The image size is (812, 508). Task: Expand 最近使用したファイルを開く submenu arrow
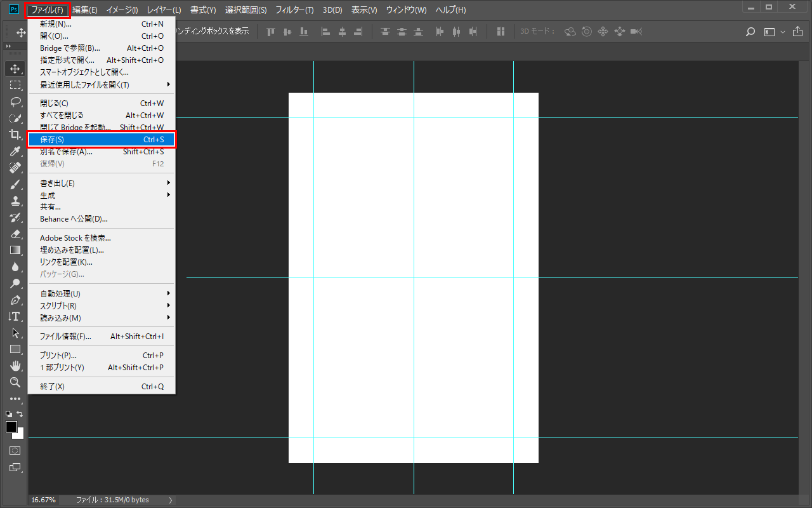tap(168, 84)
